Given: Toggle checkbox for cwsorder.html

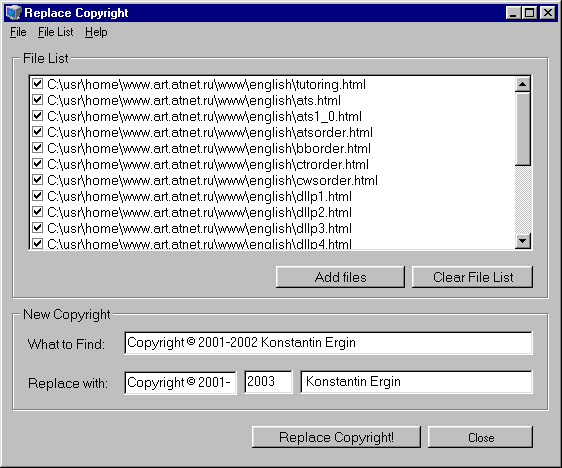Looking at the screenshot, I should pyautogui.click(x=37, y=180).
